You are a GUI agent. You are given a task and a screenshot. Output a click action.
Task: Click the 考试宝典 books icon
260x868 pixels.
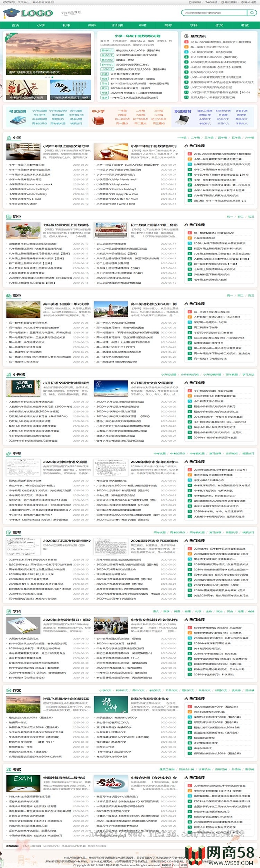pyautogui.click(x=18, y=120)
